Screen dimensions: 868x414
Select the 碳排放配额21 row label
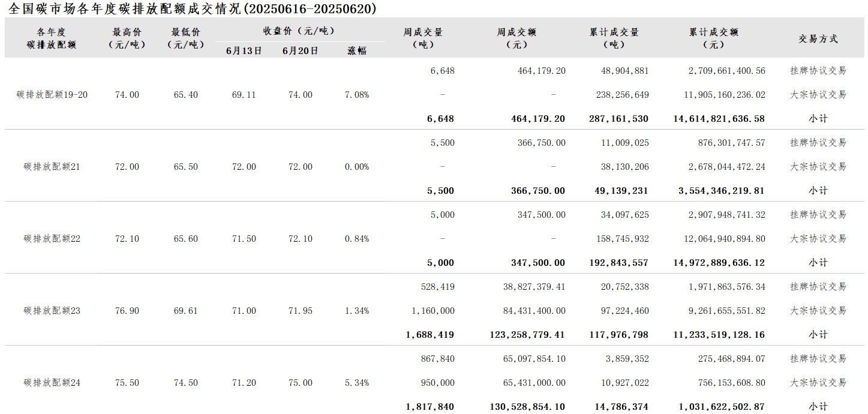(52, 167)
